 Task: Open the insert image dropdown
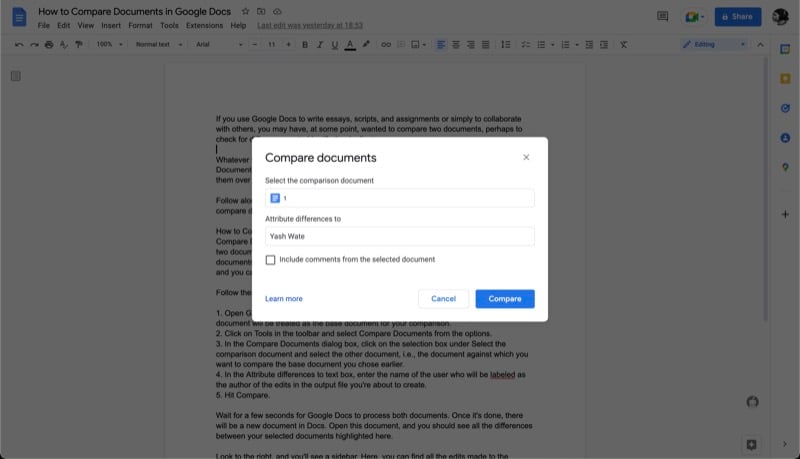pos(418,44)
